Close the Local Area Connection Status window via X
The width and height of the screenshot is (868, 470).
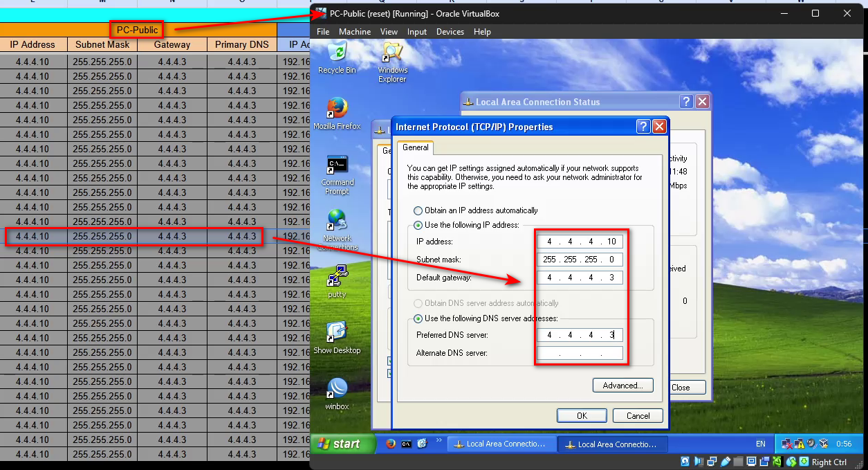tap(702, 102)
